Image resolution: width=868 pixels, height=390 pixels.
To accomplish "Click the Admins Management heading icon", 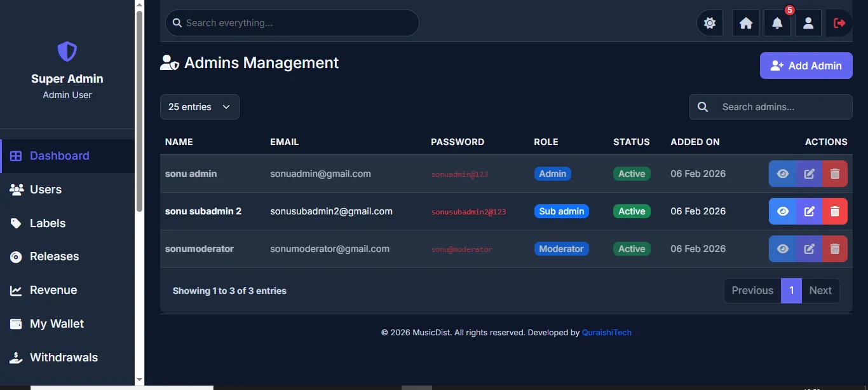I will (169, 63).
